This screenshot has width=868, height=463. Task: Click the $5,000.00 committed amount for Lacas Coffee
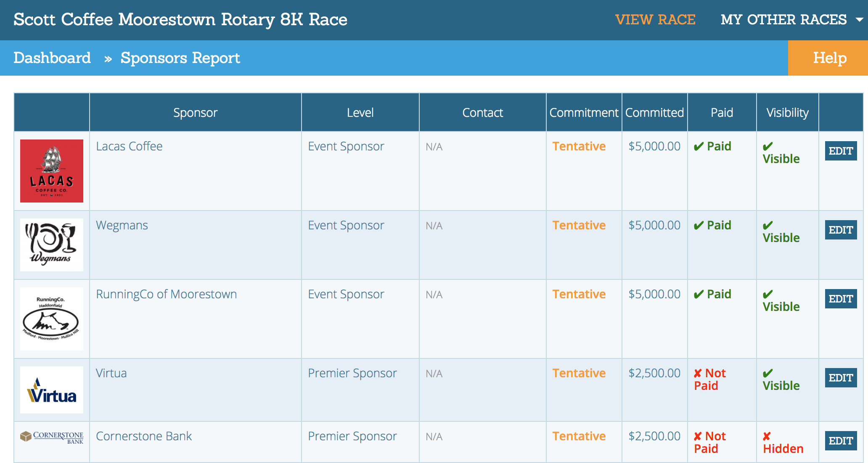pyautogui.click(x=654, y=146)
